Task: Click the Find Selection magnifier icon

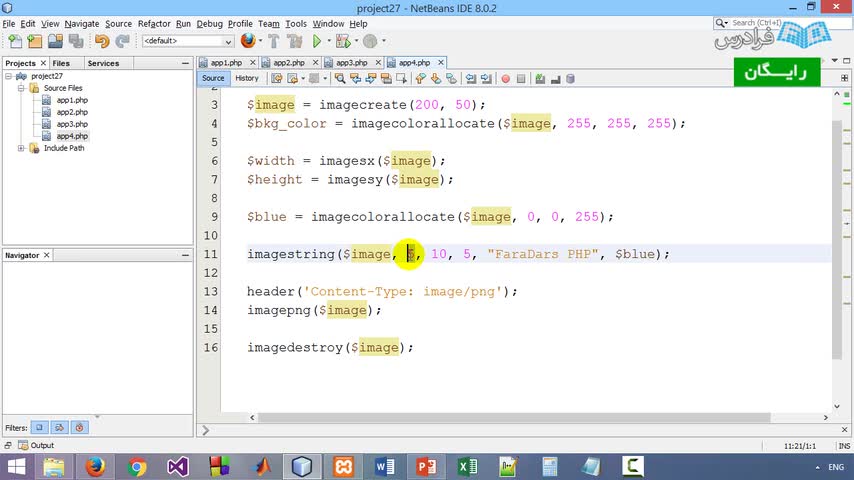Action: (340, 79)
